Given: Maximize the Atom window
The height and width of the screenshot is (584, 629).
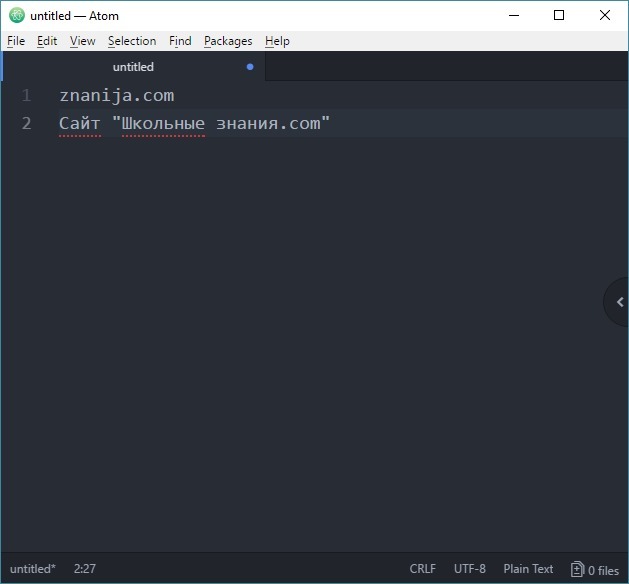Looking at the screenshot, I should pyautogui.click(x=559, y=16).
